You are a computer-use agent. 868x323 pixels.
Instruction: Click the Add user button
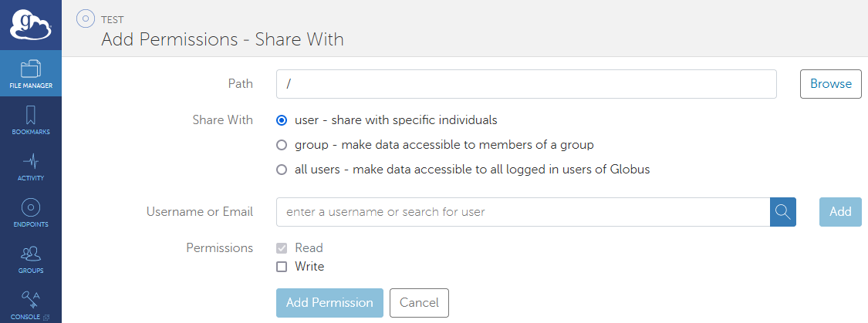click(840, 211)
